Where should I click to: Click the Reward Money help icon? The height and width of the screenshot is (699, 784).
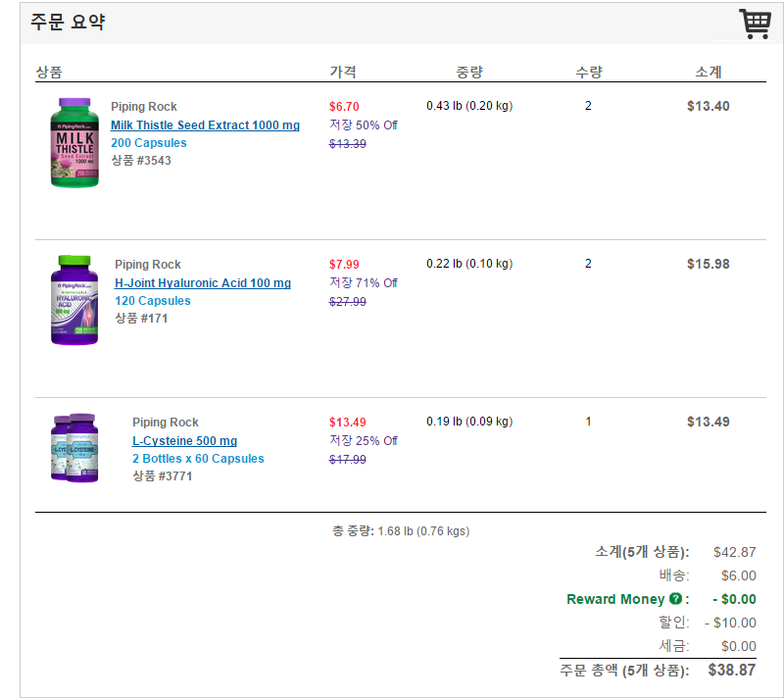675,599
